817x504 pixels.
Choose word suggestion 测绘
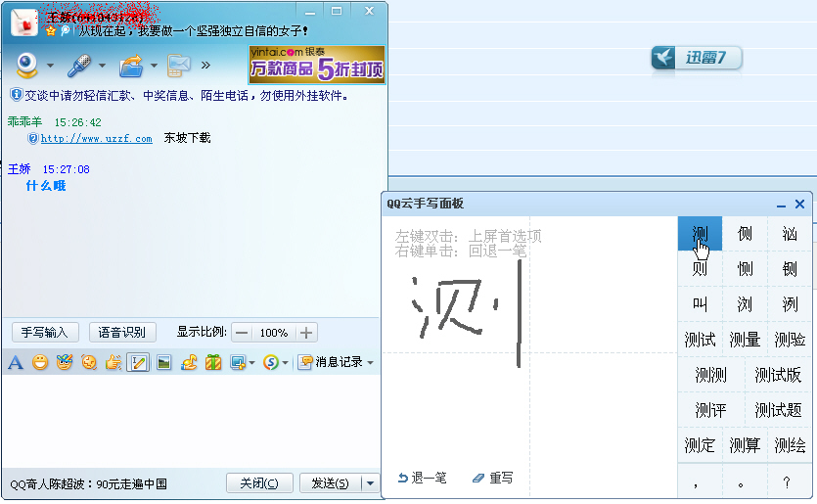pyautogui.click(x=790, y=445)
